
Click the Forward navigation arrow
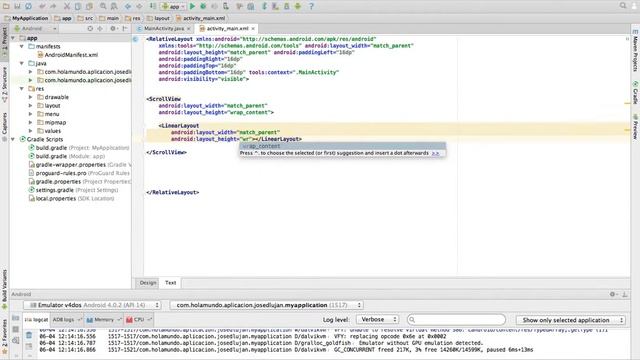[x=139, y=6]
